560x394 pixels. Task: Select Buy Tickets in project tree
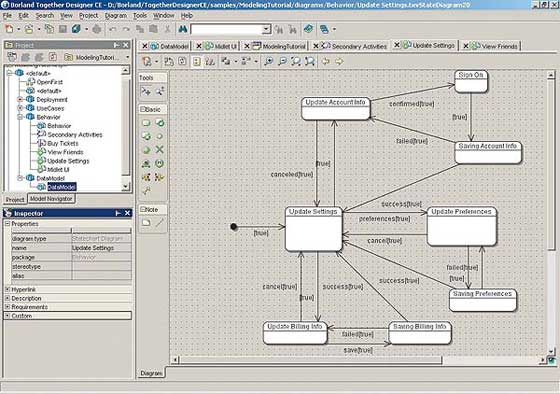point(63,143)
